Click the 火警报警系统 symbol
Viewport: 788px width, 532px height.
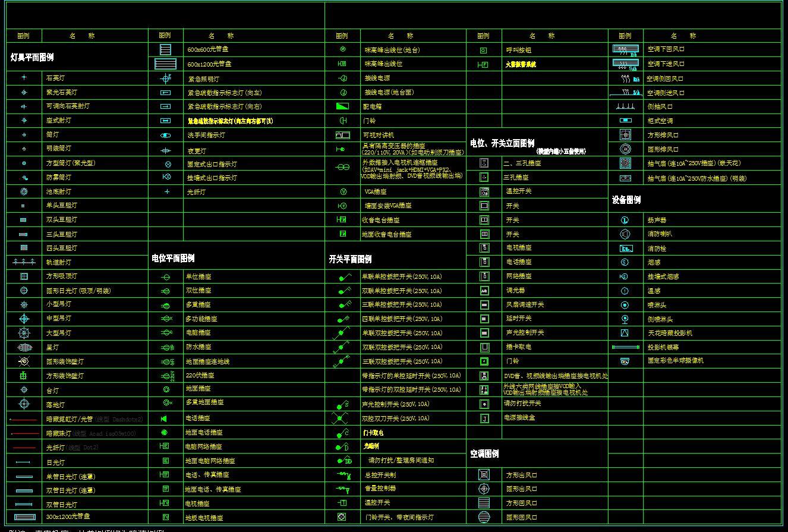[483, 65]
